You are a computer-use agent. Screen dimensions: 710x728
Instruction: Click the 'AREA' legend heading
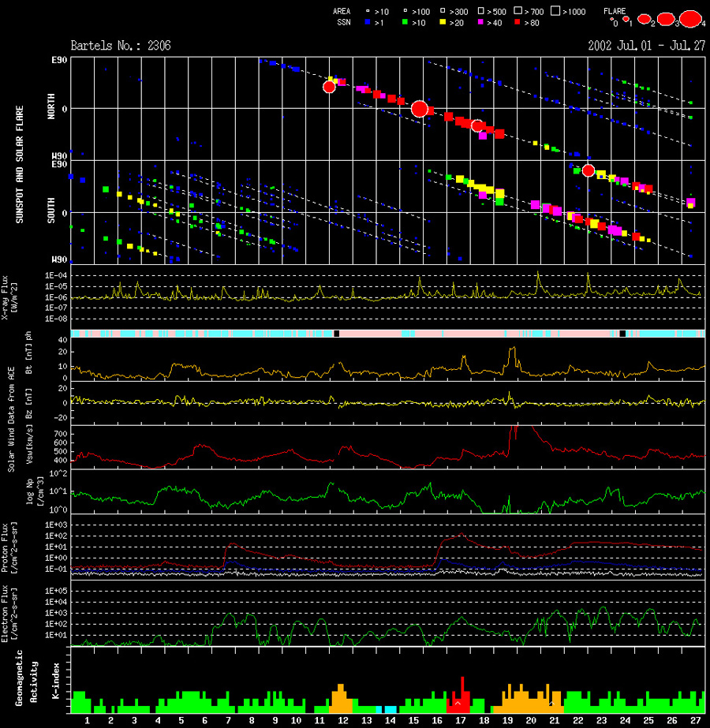coord(342,11)
